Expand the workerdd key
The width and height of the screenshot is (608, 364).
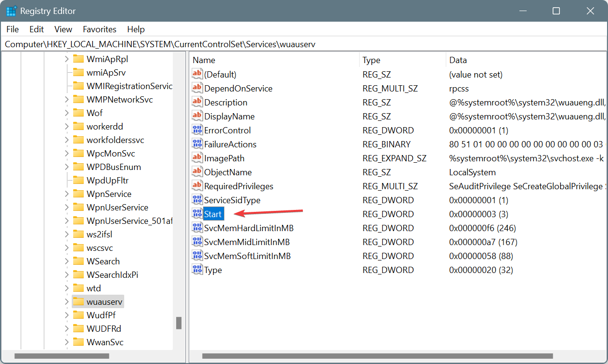coord(66,127)
